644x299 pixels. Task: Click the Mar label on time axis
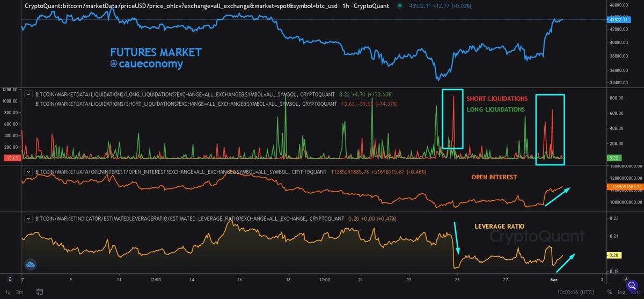pyautogui.click(x=553, y=280)
